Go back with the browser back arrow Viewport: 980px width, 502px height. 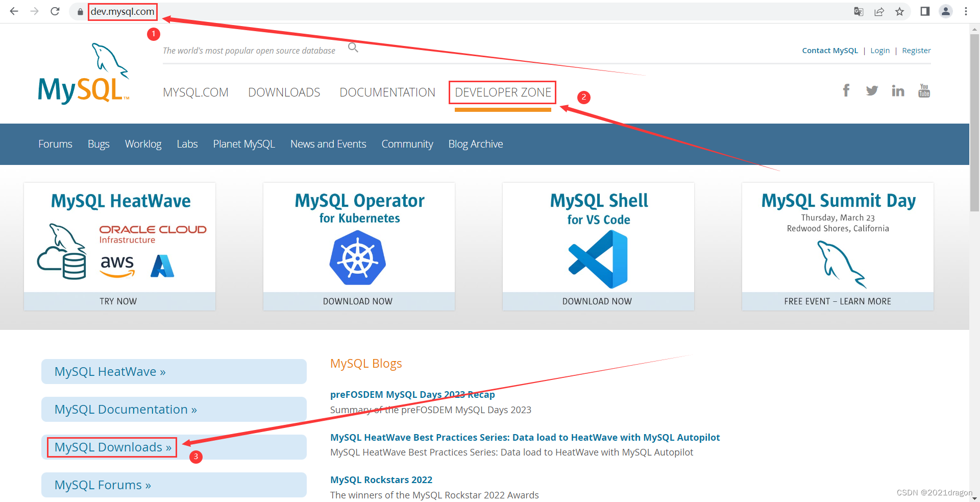[14, 11]
